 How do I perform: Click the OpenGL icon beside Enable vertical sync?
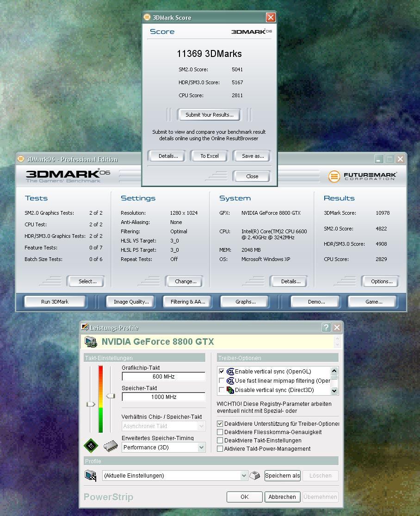(230, 371)
